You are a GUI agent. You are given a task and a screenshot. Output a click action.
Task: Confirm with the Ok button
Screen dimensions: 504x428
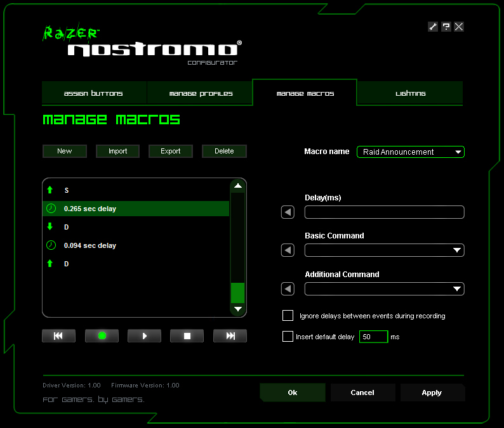pyautogui.click(x=293, y=392)
